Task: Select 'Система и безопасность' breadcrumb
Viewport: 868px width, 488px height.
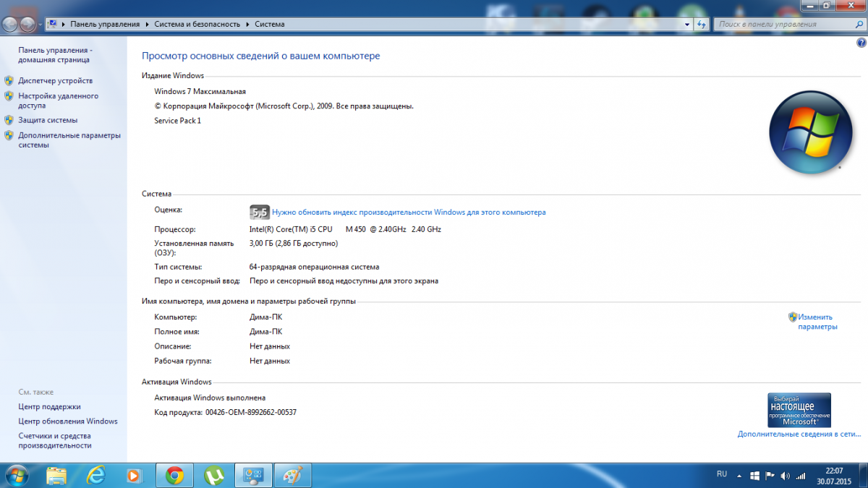Action: 197,24
